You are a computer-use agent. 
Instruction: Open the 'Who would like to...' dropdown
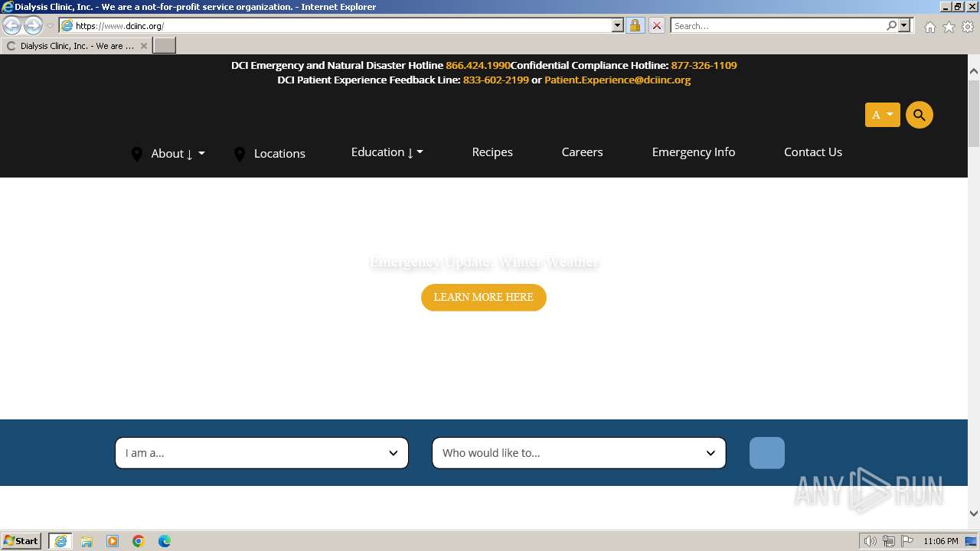(x=579, y=453)
